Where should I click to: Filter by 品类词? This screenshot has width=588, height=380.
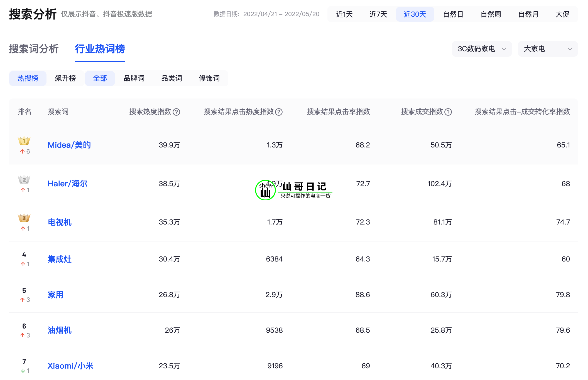(171, 78)
